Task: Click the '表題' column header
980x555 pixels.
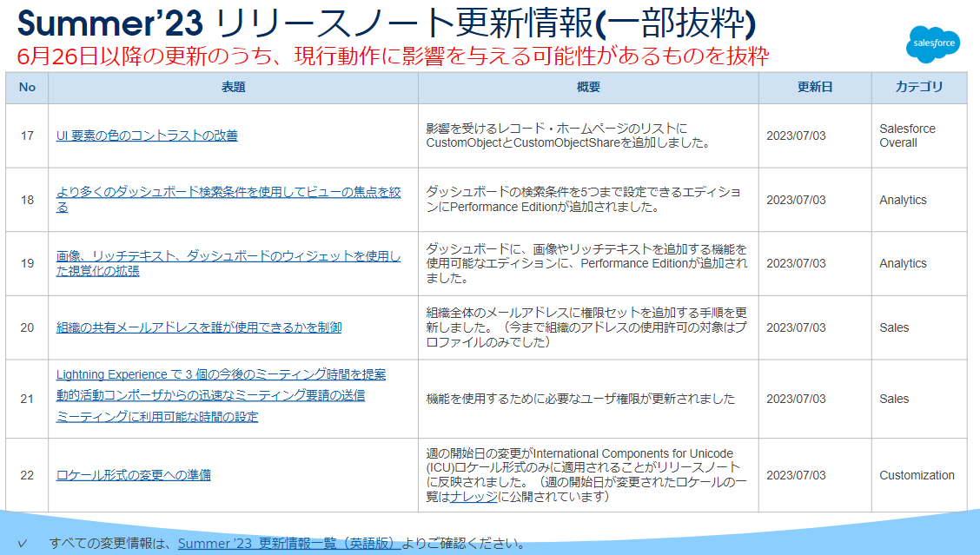Action: [x=233, y=88]
